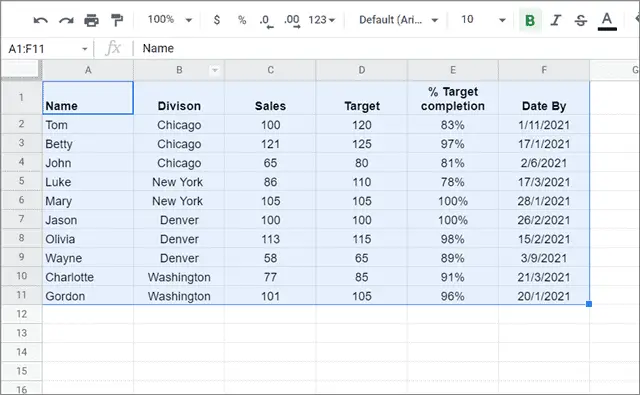Click the 83% completion cell
This screenshot has height=395, width=640.
(x=453, y=124)
